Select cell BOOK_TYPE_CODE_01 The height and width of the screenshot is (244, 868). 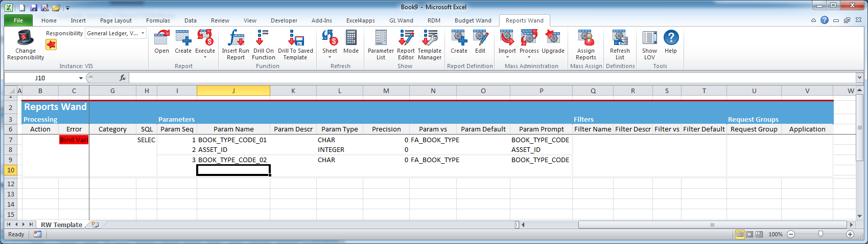click(233, 140)
